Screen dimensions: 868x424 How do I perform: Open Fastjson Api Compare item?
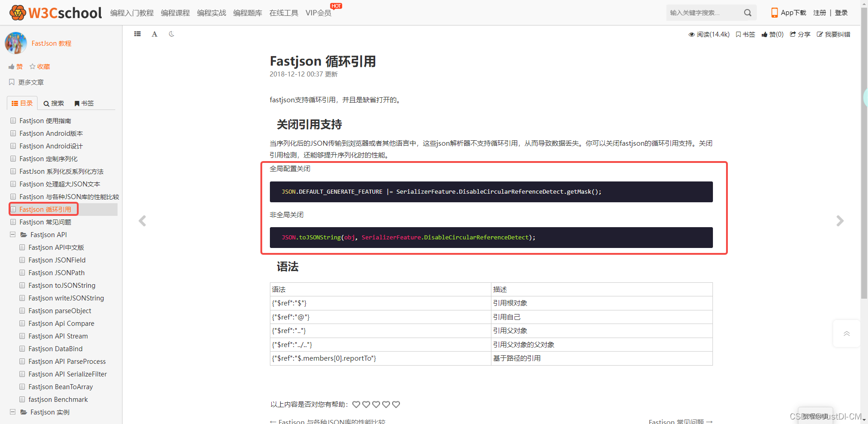pos(61,324)
